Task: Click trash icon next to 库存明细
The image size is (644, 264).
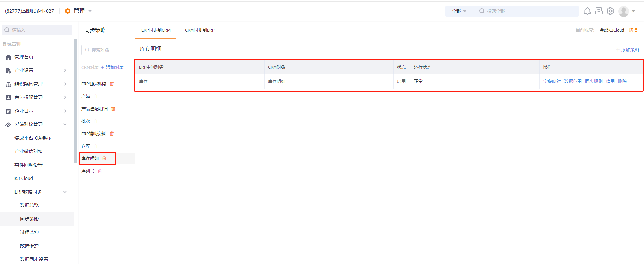Action: (104, 158)
